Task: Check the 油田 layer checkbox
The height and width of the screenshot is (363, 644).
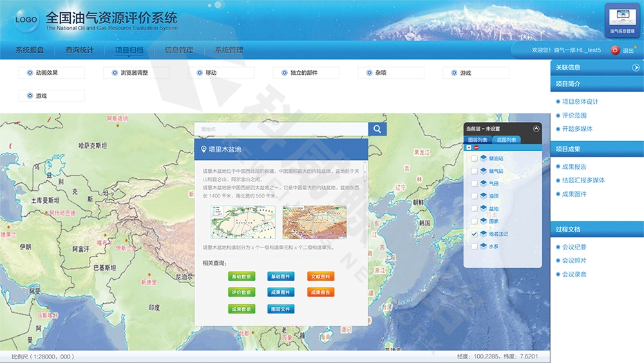Action: pyautogui.click(x=474, y=196)
